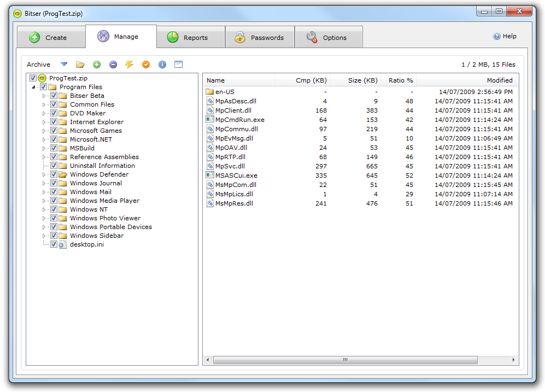Uncheck the Windows Media Player checkbox
The width and height of the screenshot is (545, 392).
(x=54, y=201)
